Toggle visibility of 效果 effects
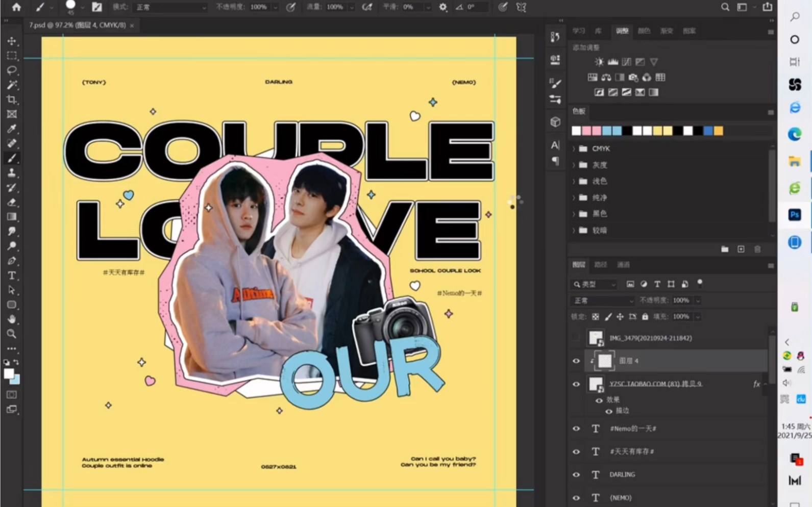Image resolution: width=812 pixels, height=507 pixels. pyautogui.click(x=599, y=400)
